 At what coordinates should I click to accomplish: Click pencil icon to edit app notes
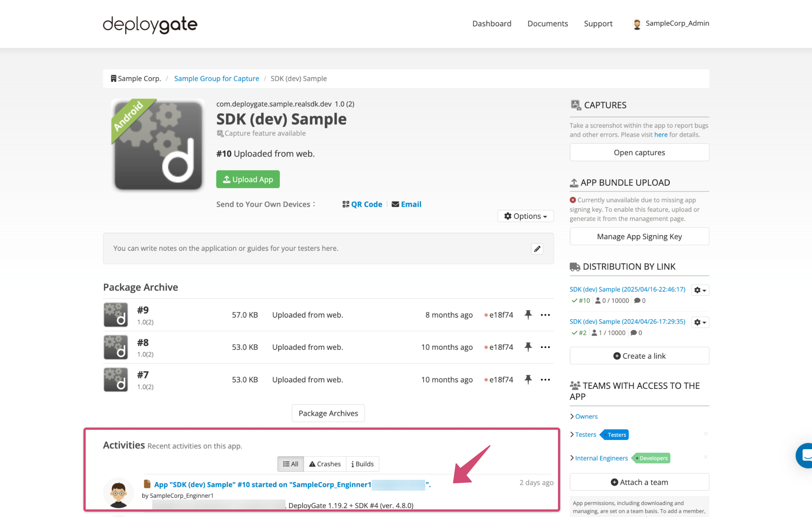coord(537,249)
